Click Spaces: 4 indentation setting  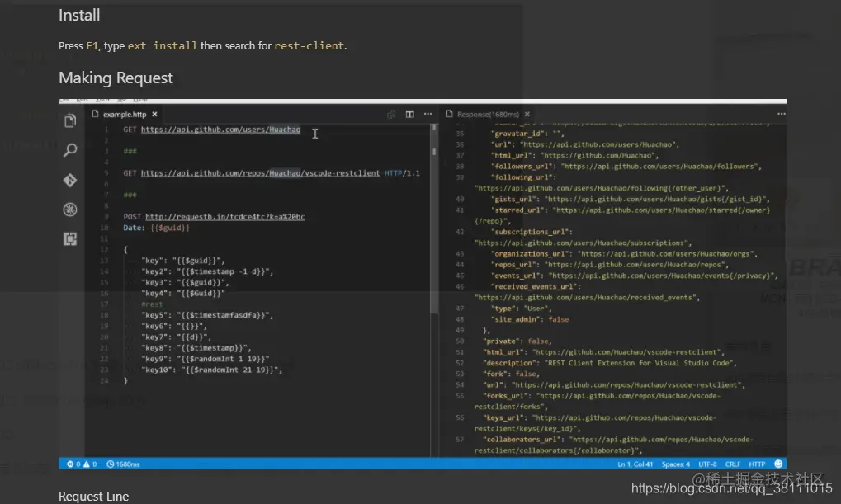(676, 464)
